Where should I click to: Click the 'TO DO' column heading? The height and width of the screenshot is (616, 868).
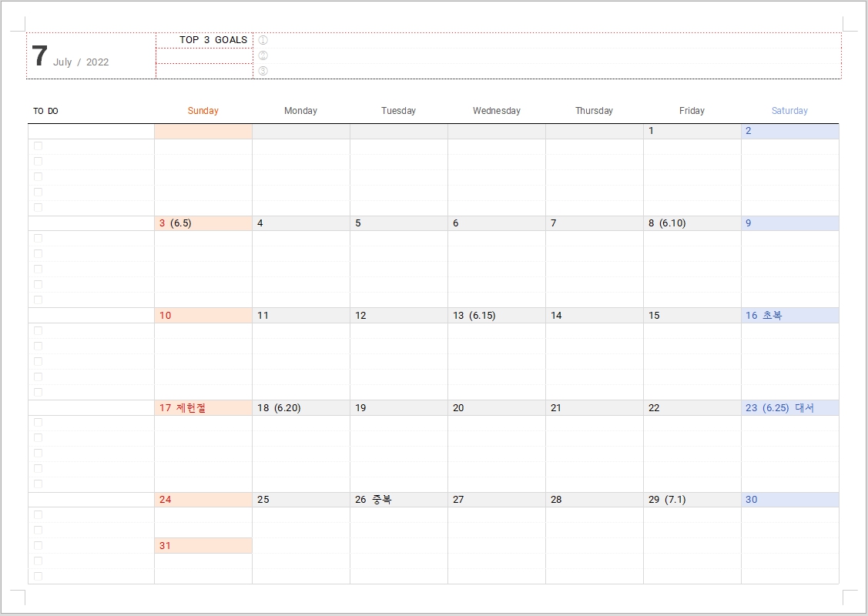(45, 111)
